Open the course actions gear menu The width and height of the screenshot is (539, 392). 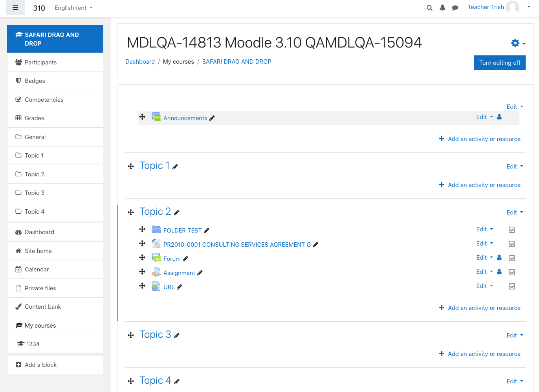[518, 43]
